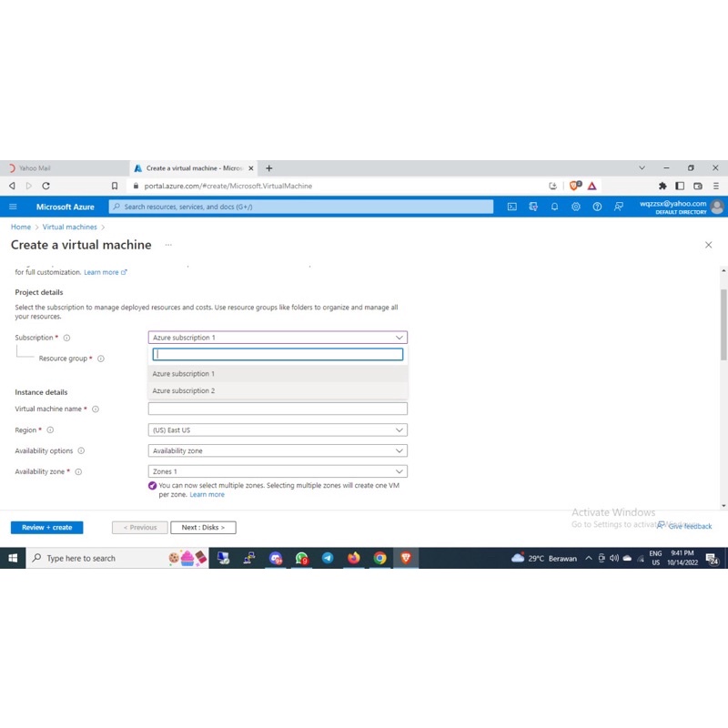Close the Create a virtual machine tab

pyautogui.click(x=251, y=168)
